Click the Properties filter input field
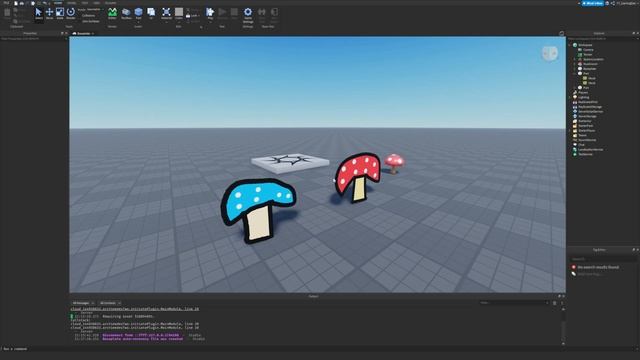Screen dimensions: 640x360 33,39
